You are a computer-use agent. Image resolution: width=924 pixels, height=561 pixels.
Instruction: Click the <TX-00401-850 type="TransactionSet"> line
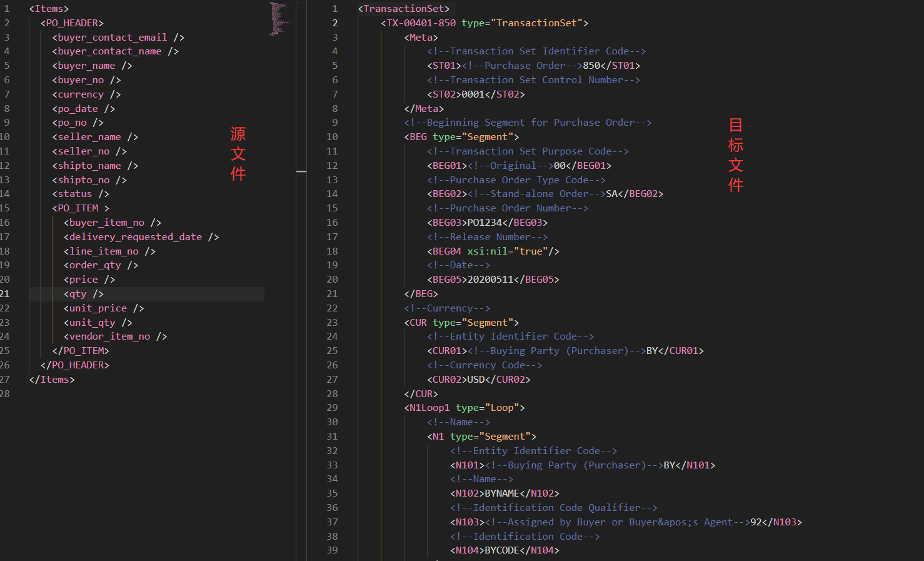pyautogui.click(x=485, y=23)
